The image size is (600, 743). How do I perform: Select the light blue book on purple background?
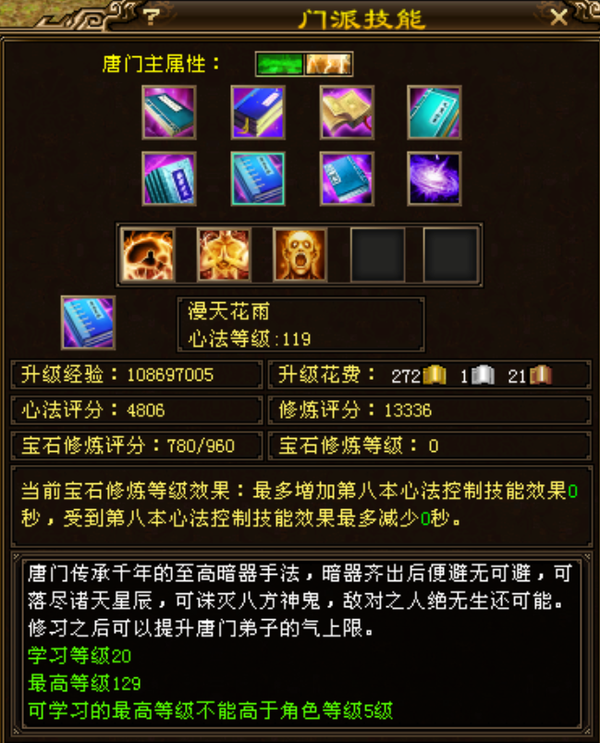coord(347,179)
